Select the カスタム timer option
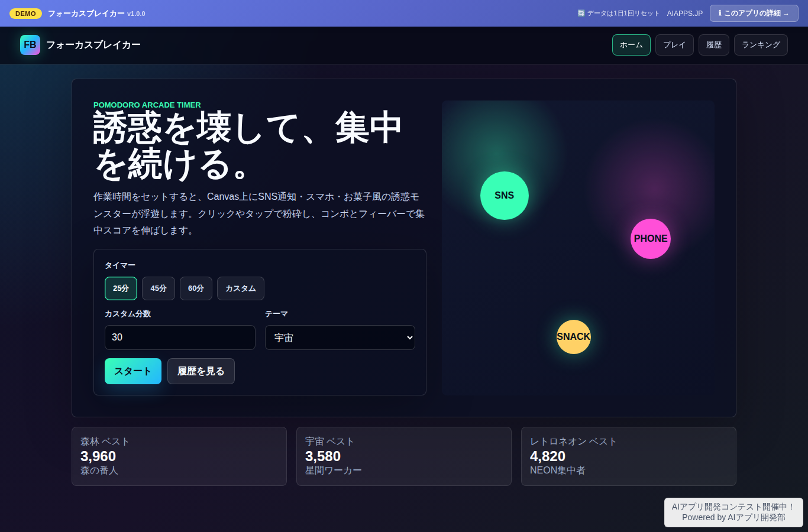808x532 pixels. pyautogui.click(x=241, y=288)
